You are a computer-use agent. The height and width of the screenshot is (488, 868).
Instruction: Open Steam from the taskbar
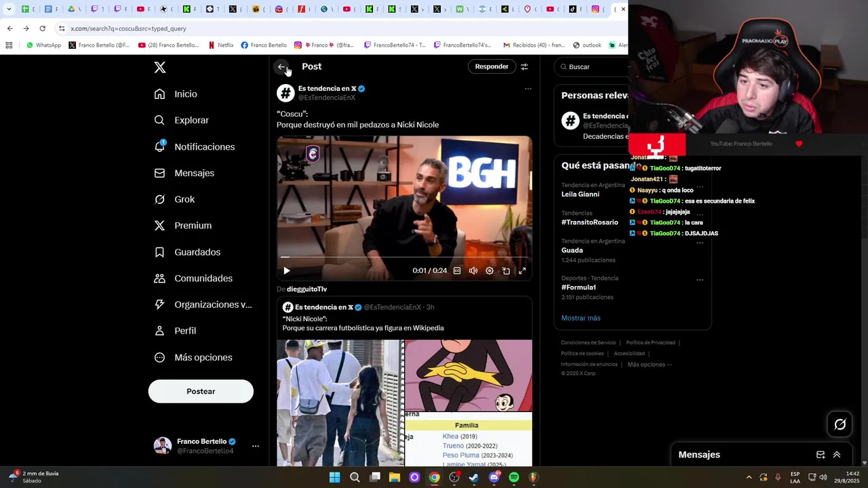pos(474,477)
